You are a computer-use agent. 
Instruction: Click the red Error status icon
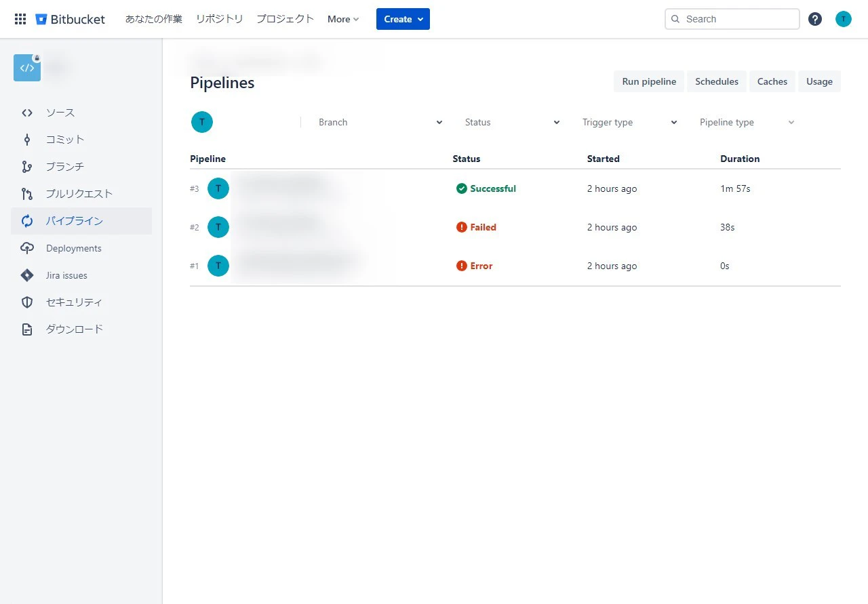click(x=462, y=266)
